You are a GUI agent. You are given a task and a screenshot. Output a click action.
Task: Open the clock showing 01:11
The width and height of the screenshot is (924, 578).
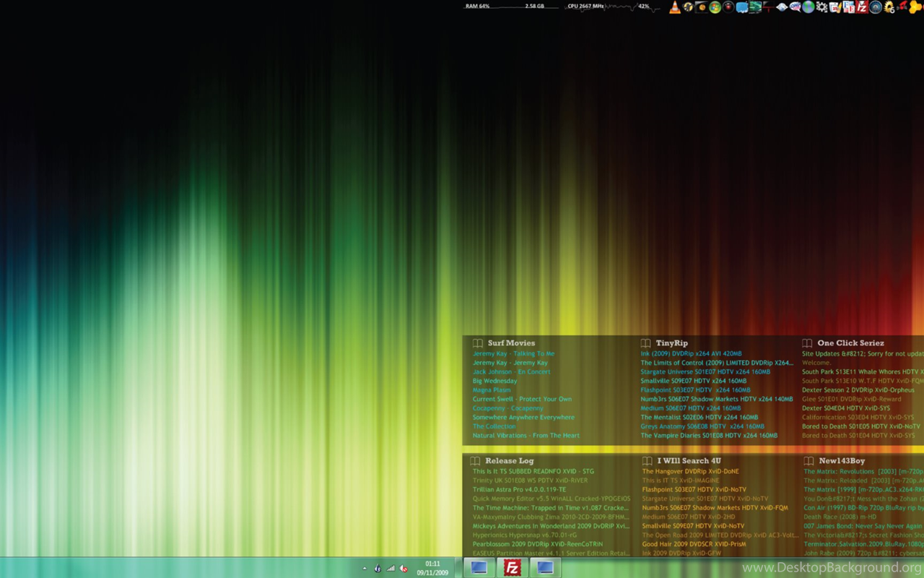[432, 568]
